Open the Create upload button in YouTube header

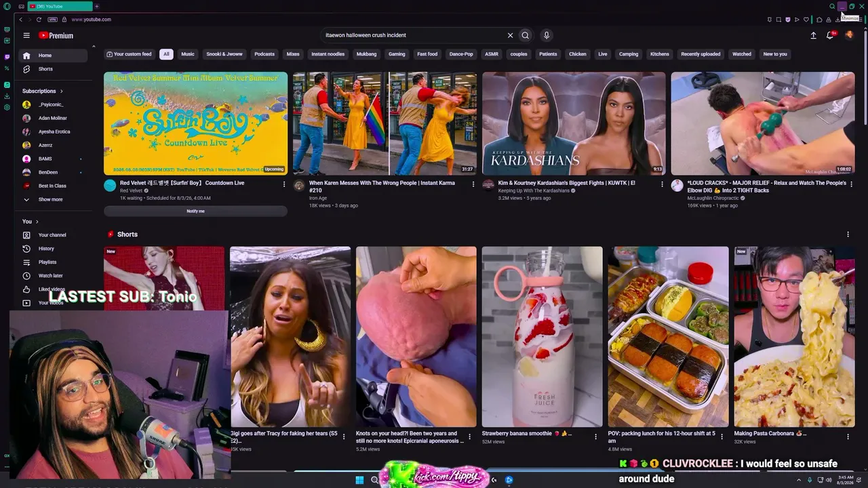point(813,35)
